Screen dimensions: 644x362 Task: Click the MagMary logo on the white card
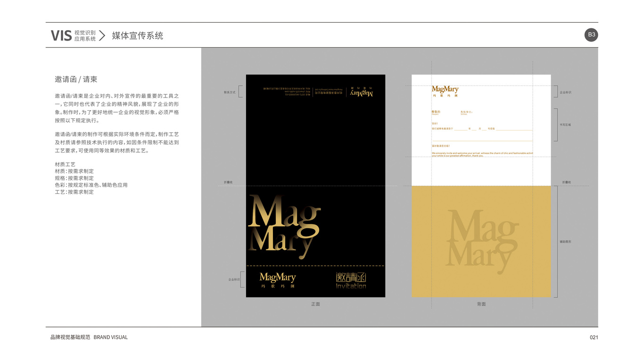[445, 91]
